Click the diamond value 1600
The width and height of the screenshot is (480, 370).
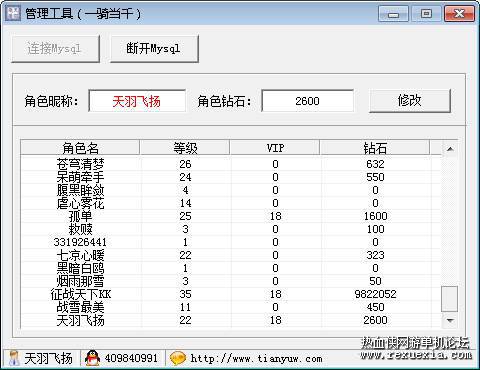click(x=375, y=216)
